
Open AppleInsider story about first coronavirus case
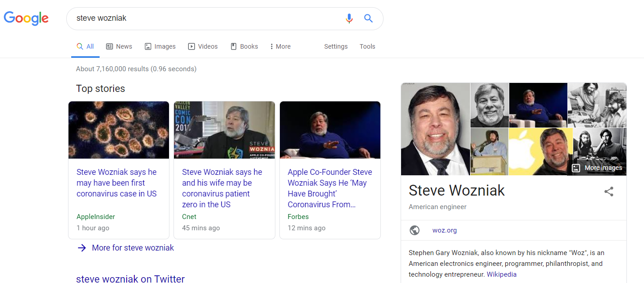click(117, 183)
